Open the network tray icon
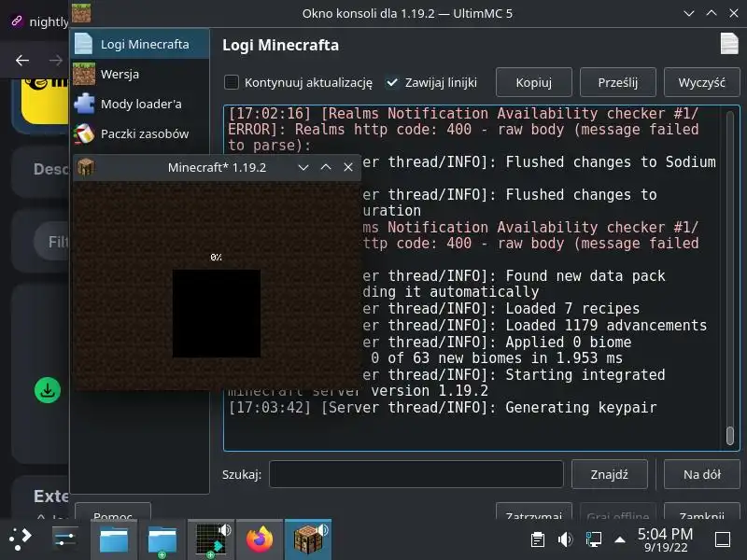The height and width of the screenshot is (560, 747). (x=593, y=539)
